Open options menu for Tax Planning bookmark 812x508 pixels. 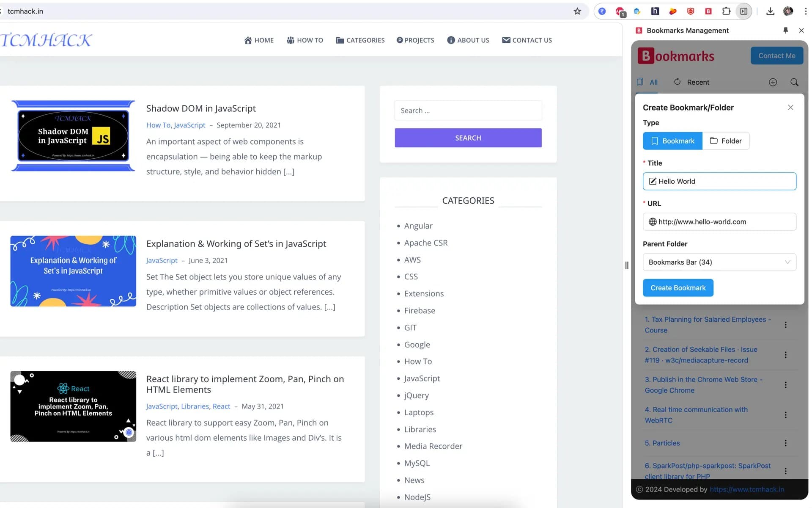pos(785,325)
